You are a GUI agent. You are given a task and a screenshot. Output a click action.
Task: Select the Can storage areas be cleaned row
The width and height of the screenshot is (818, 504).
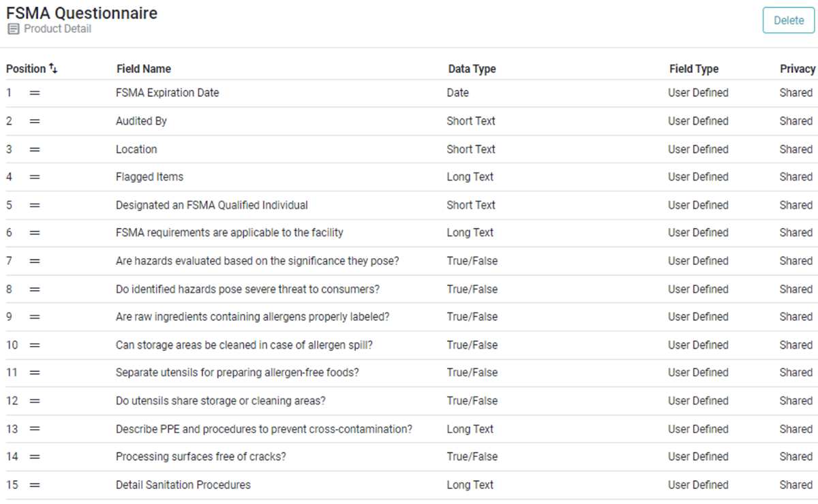click(244, 345)
